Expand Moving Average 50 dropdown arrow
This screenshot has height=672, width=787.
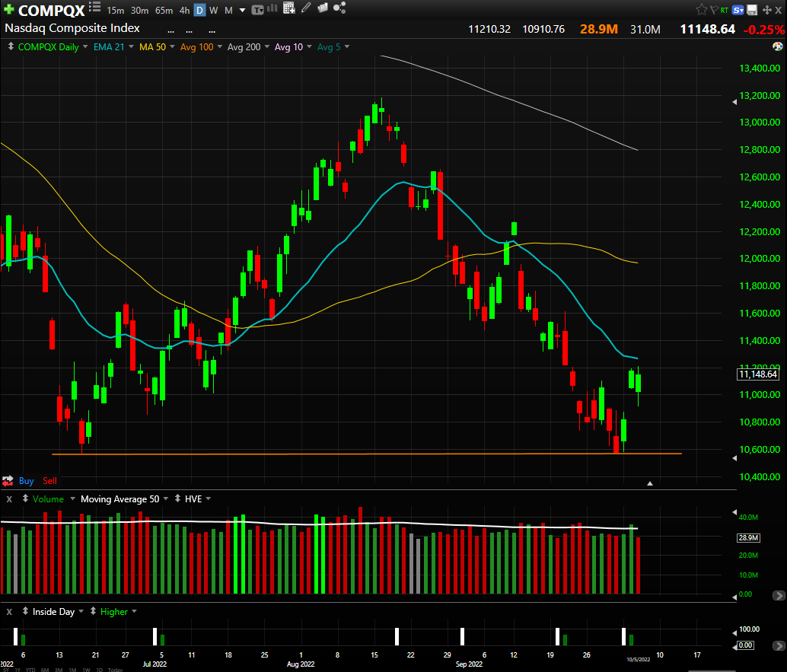[x=166, y=498]
